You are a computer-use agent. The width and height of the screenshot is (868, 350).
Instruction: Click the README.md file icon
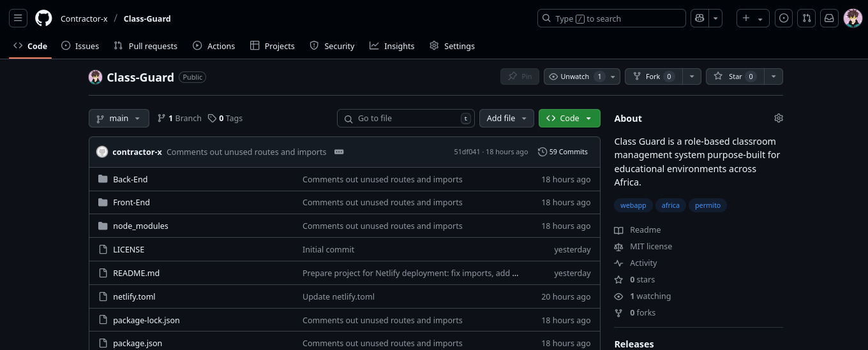pyautogui.click(x=103, y=273)
